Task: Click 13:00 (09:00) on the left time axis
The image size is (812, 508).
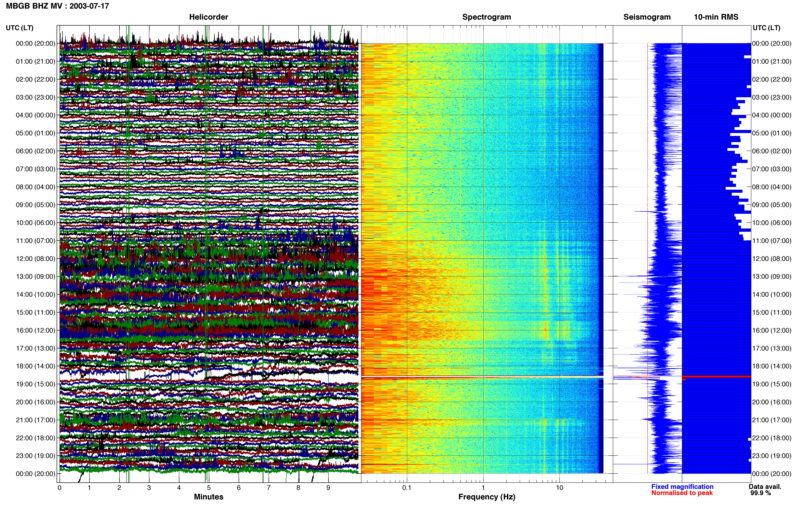Action: pyautogui.click(x=36, y=277)
